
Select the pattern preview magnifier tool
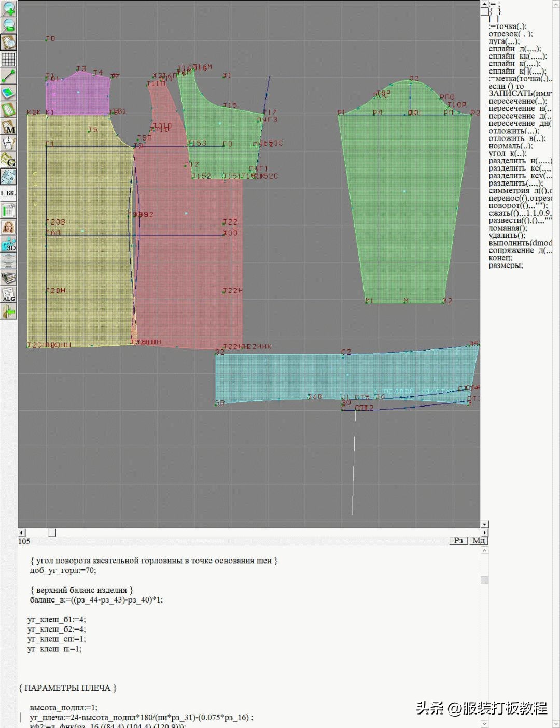(x=9, y=42)
